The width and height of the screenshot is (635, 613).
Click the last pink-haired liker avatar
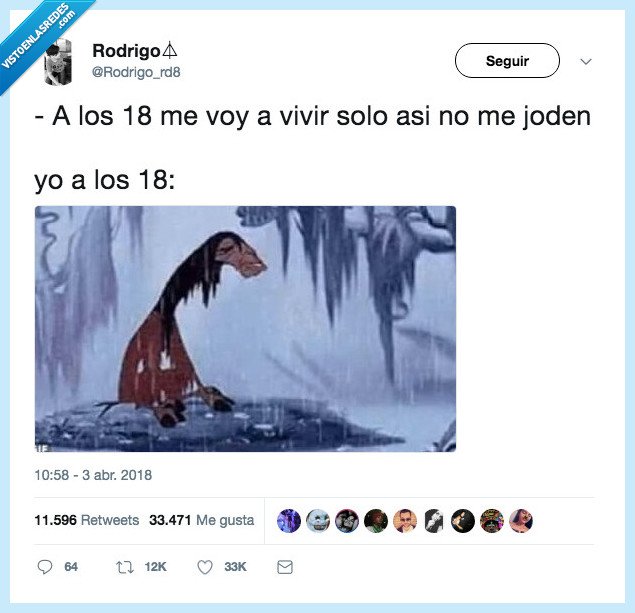[x=521, y=521]
